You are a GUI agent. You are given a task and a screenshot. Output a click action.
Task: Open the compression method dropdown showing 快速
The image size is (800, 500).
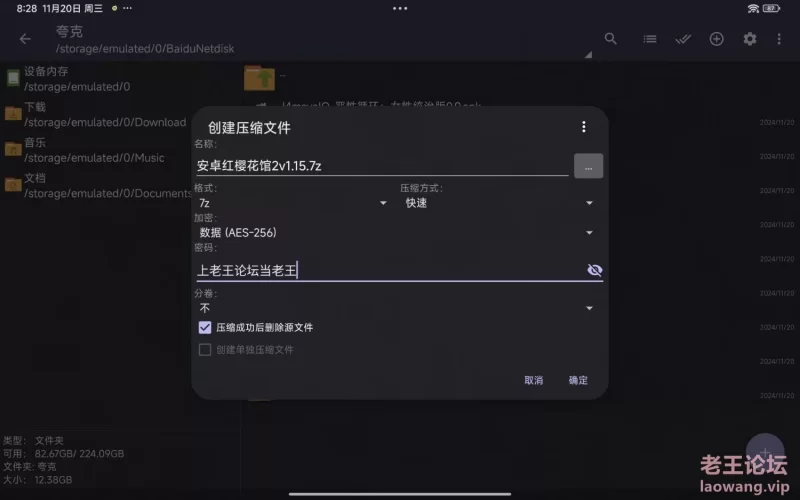tap(499, 203)
